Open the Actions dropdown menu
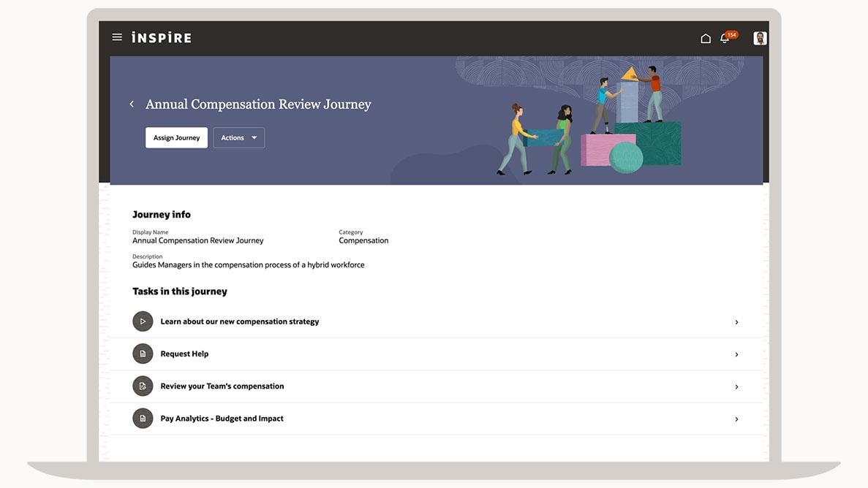The image size is (868, 488). coord(238,138)
